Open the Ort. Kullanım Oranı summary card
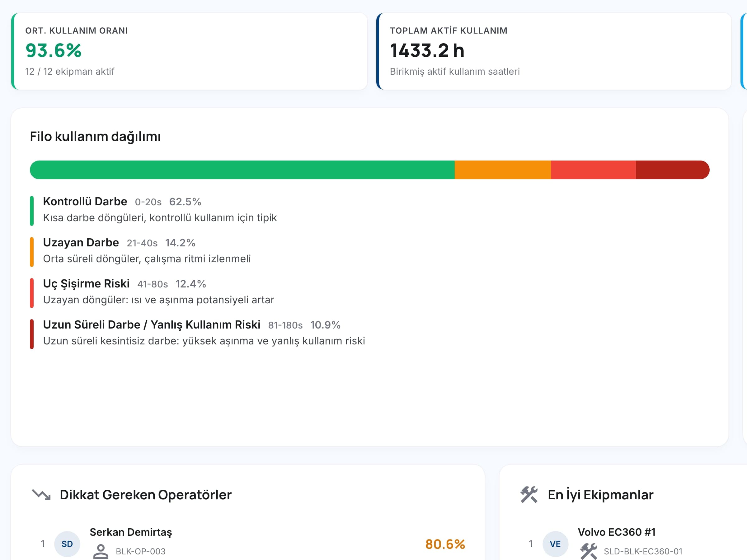Viewport: 747px width, 560px height. coord(189,51)
